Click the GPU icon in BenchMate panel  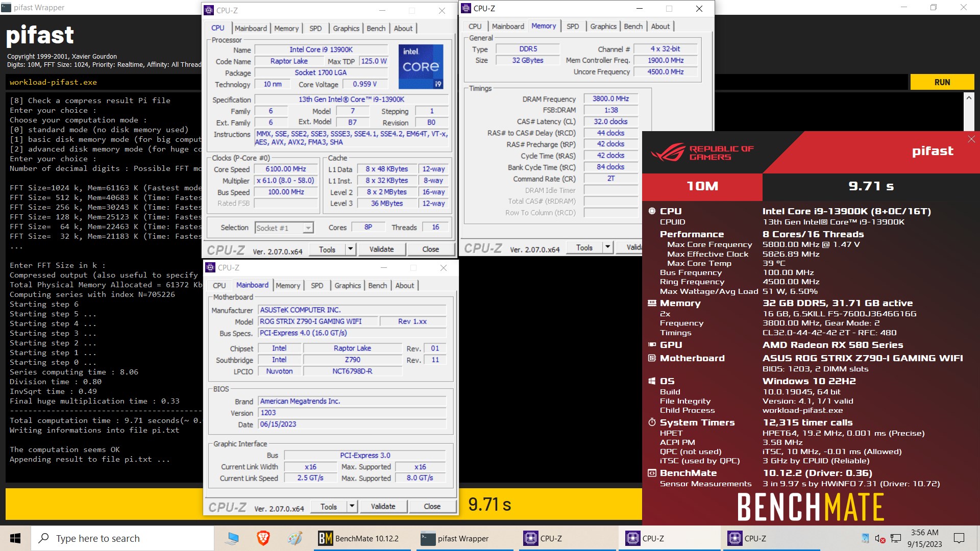point(652,345)
